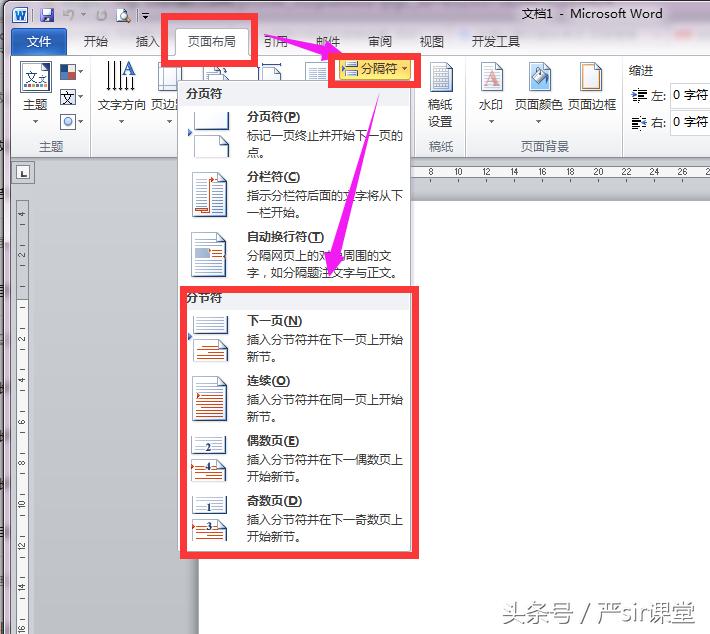Click the 页边距 margins button
This screenshot has width=710, height=634.
coord(166,87)
